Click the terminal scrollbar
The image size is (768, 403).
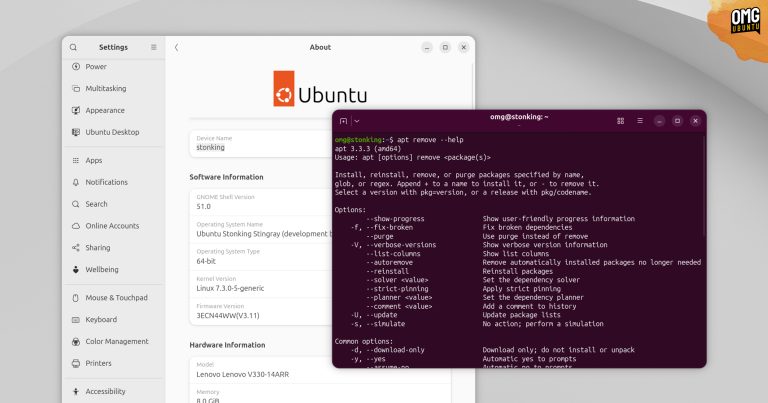(704, 186)
